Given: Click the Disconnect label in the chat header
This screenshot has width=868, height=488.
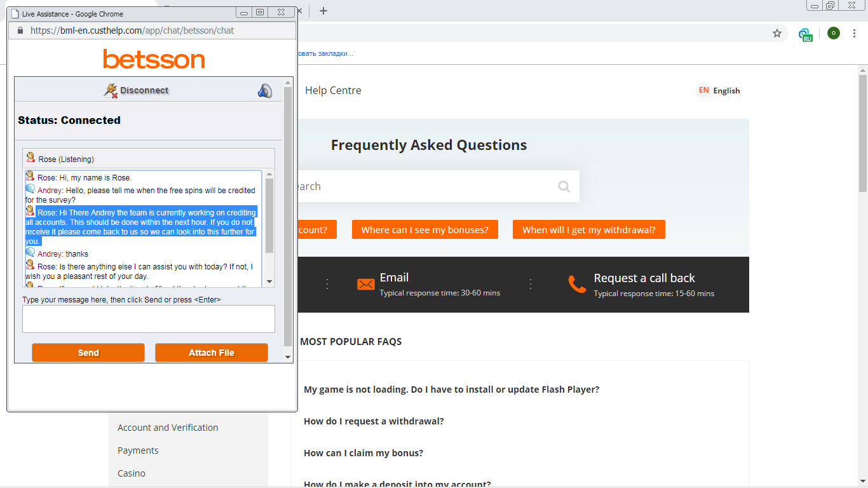Looking at the screenshot, I should tap(144, 90).
